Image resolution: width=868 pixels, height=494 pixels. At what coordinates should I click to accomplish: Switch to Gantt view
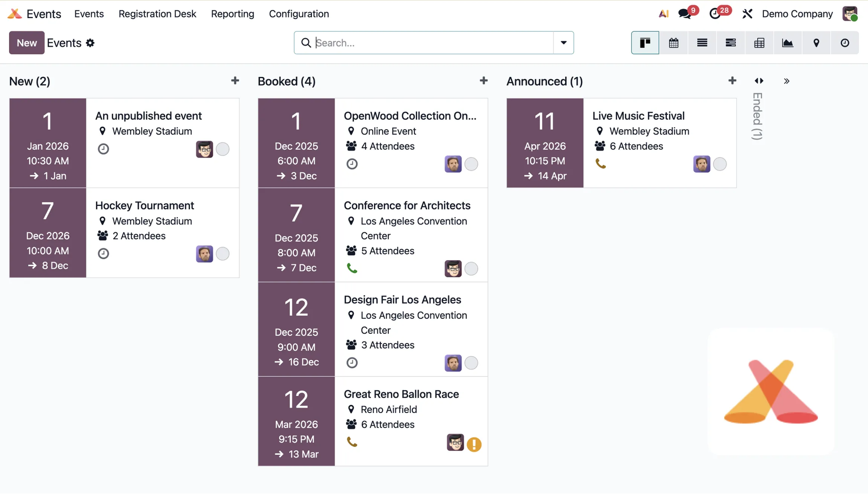(731, 43)
